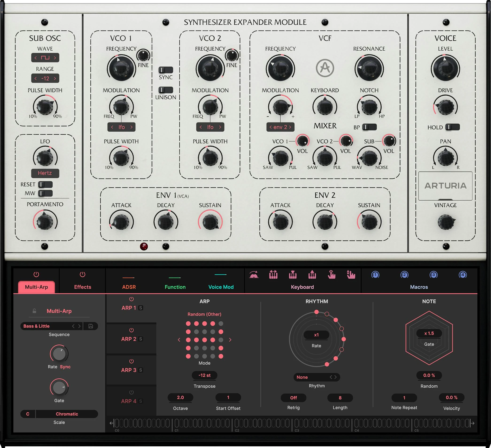Click the last Keyboard hand icon

pyautogui.click(x=351, y=275)
